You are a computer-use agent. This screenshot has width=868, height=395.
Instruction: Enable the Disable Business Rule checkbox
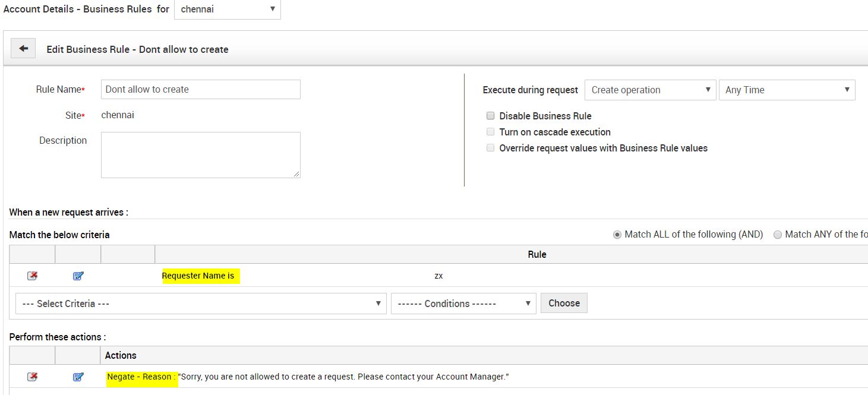pos(490,116)
